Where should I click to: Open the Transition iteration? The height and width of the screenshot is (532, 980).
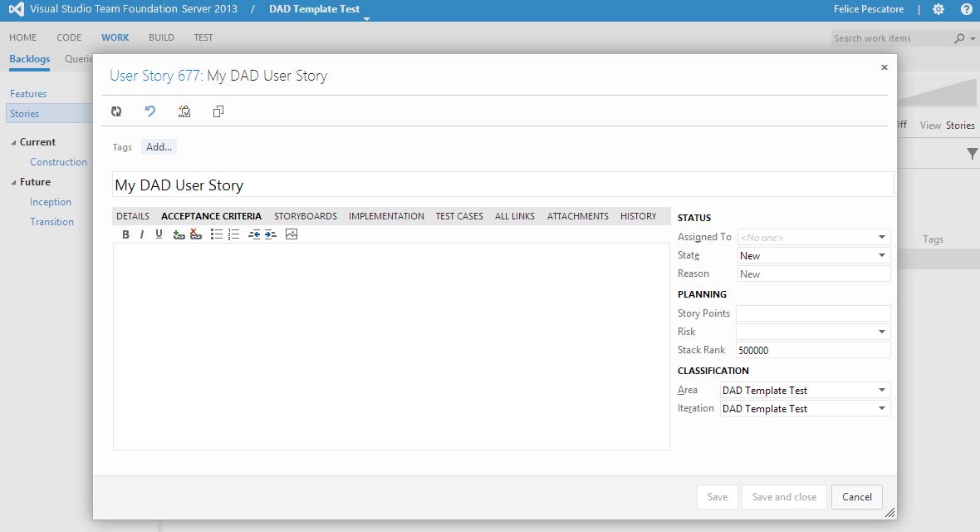pyautogui.click(x=51, y=222)
